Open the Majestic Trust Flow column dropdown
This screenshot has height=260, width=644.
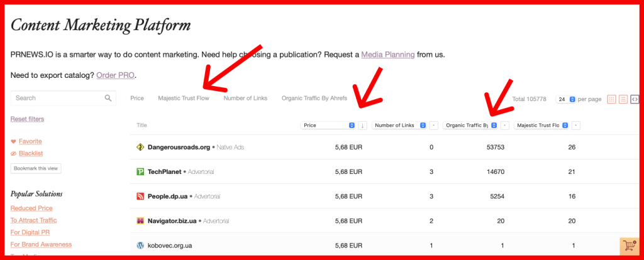point(541,126)
